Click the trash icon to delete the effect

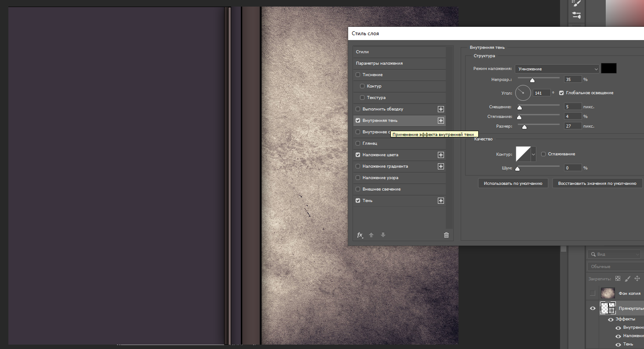[x=446, y=235]
